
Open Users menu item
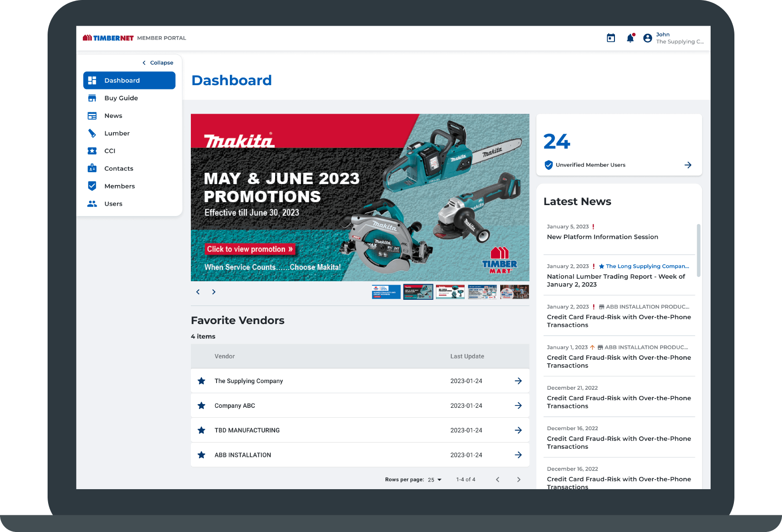(x=129, y=204)
